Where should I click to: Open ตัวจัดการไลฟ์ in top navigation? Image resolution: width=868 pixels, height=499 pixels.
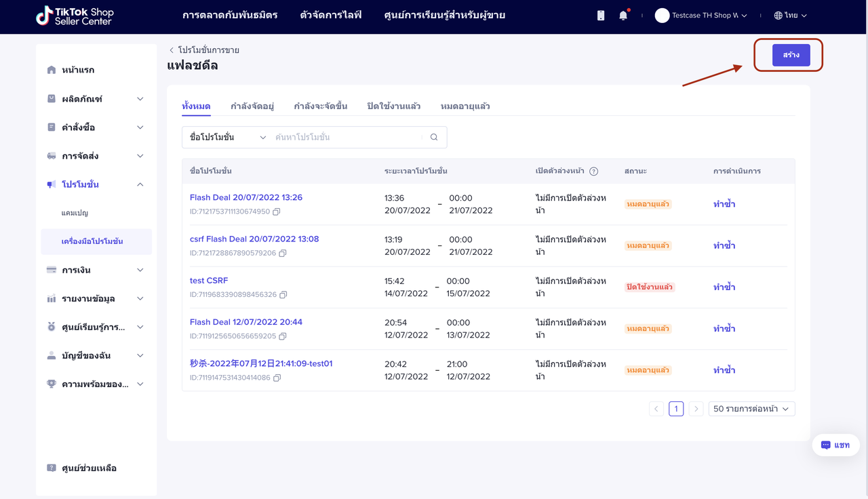[331, 16]
